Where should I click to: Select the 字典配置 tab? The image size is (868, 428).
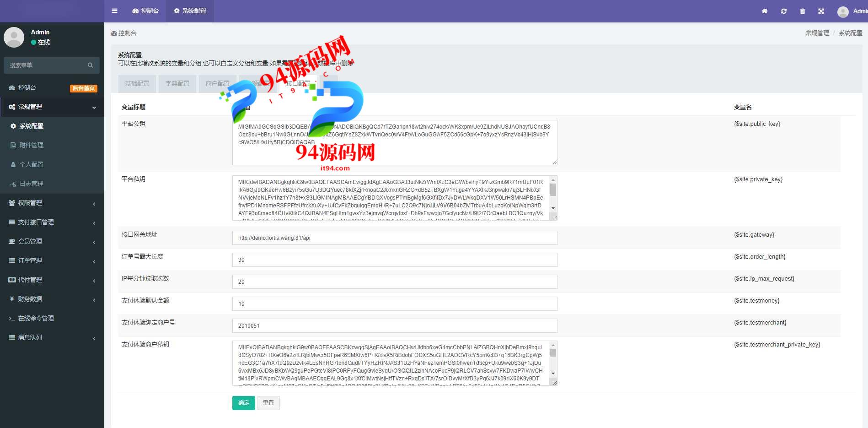[x=177, y=84]
